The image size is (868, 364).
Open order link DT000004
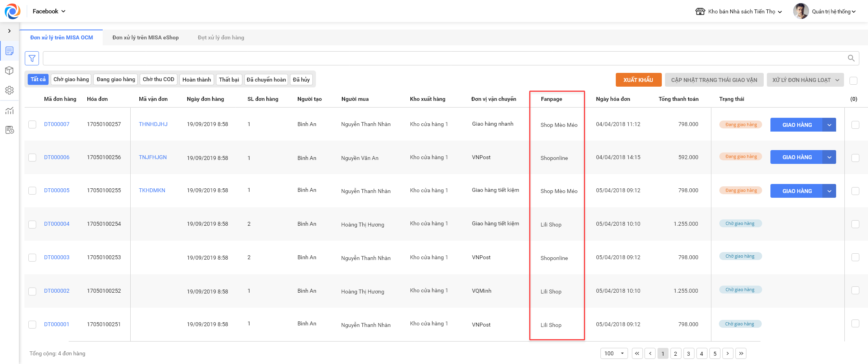click(x=57, y=224)
